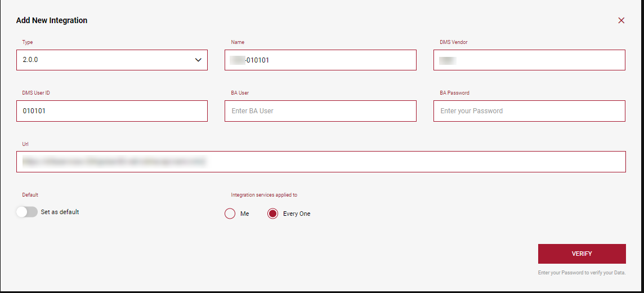
Task: Focus the BA Password input
Action: coord(529,111)
